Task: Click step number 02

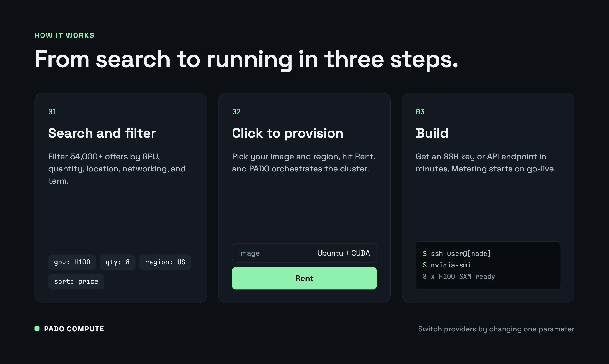Action: (236, 112)
